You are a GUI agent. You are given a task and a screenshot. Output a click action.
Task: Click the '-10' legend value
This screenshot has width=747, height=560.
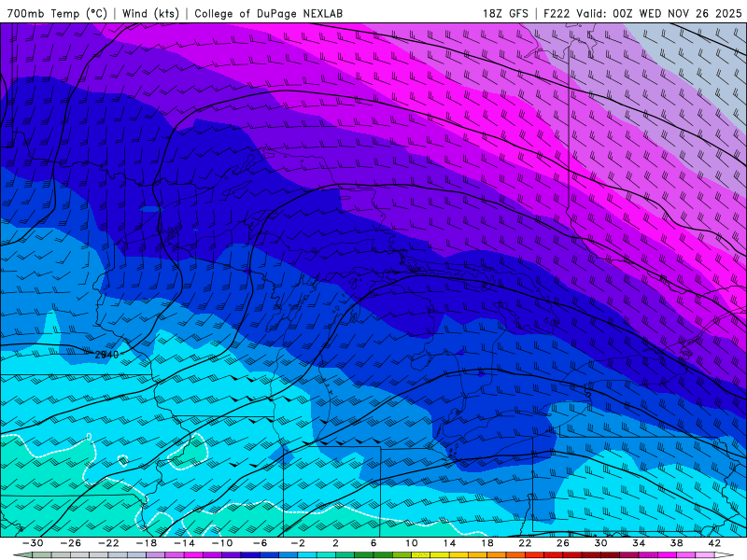[x=222, y=543]
